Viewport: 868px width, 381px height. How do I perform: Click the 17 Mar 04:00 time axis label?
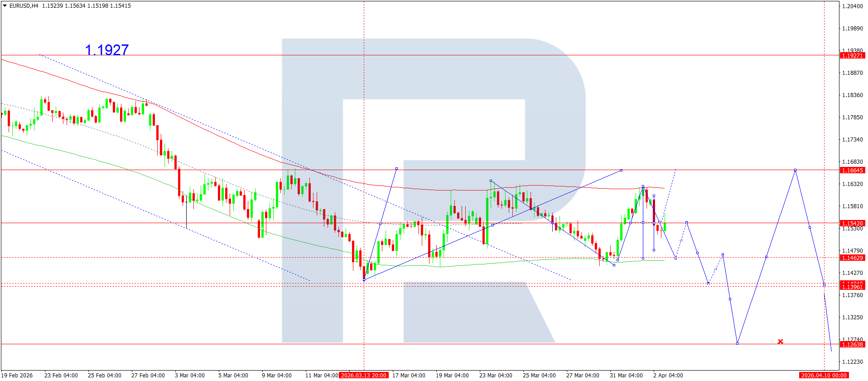[409, 375]
